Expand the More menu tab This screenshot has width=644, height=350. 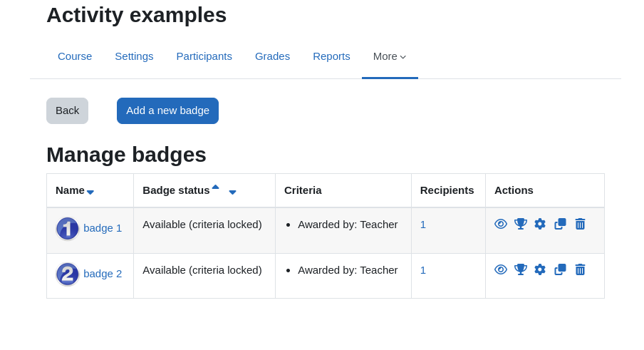click(390, 56)
